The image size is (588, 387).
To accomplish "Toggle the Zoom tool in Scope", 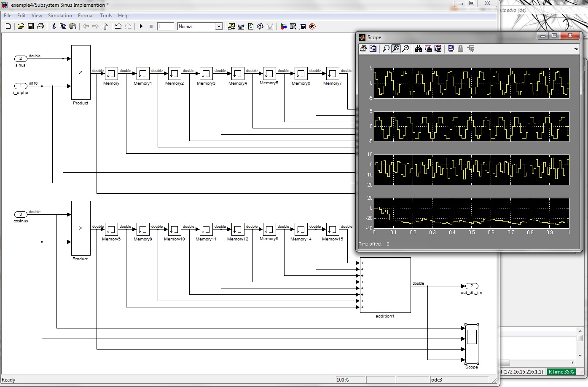I will (386, 49).
